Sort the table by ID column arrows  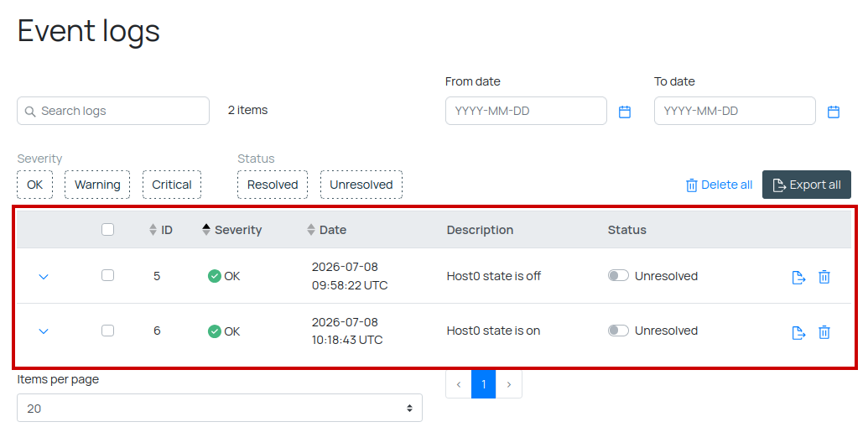153,230
